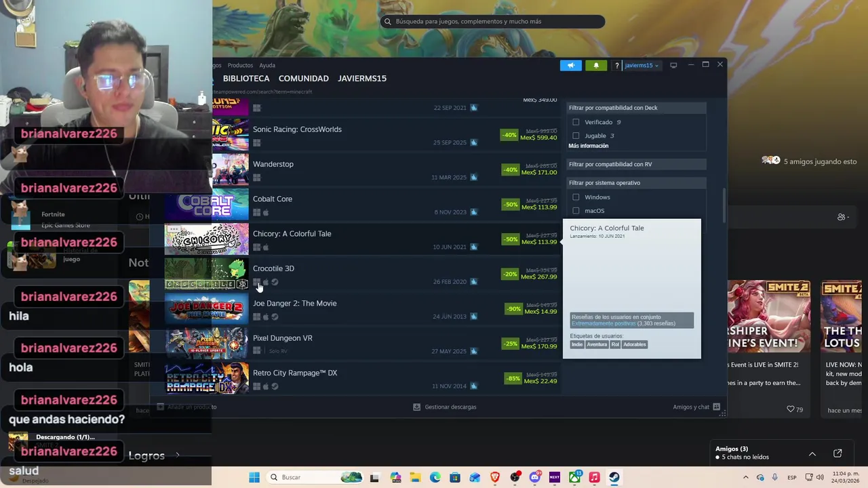The image size is (868, 488).
Task: Click the Crocotile 3D capsule thumbnail
Action: click(x=207, y=274)
